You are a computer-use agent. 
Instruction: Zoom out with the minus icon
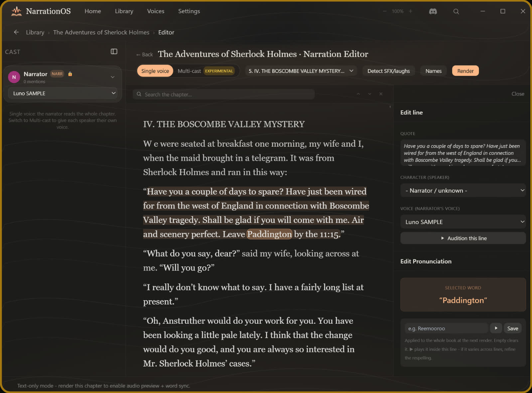[x=385, y=11]
